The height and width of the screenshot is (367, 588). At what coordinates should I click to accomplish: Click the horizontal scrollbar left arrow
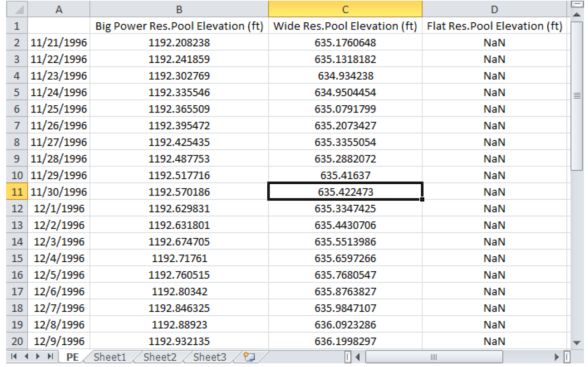pos(358,357)
